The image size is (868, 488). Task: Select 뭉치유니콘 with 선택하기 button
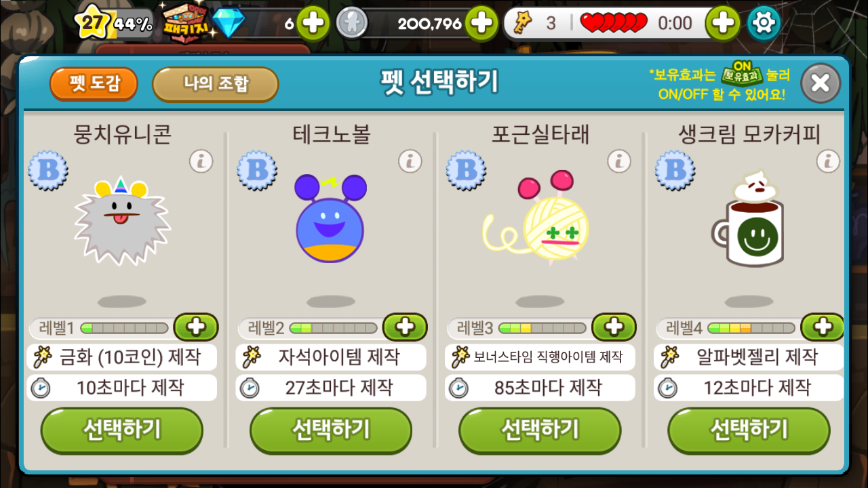coord(122,430)
